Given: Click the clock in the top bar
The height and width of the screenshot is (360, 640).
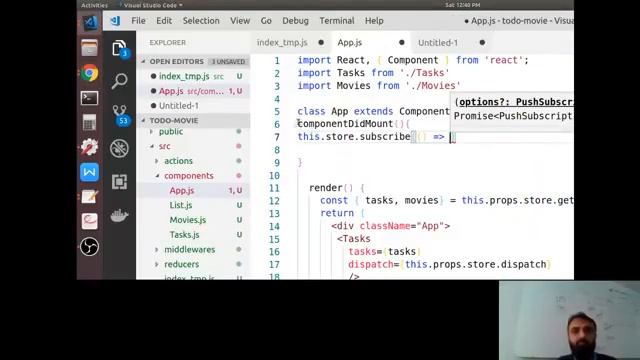Looking at the screenshot, I should pyautogui.click(x=462, y=5).
